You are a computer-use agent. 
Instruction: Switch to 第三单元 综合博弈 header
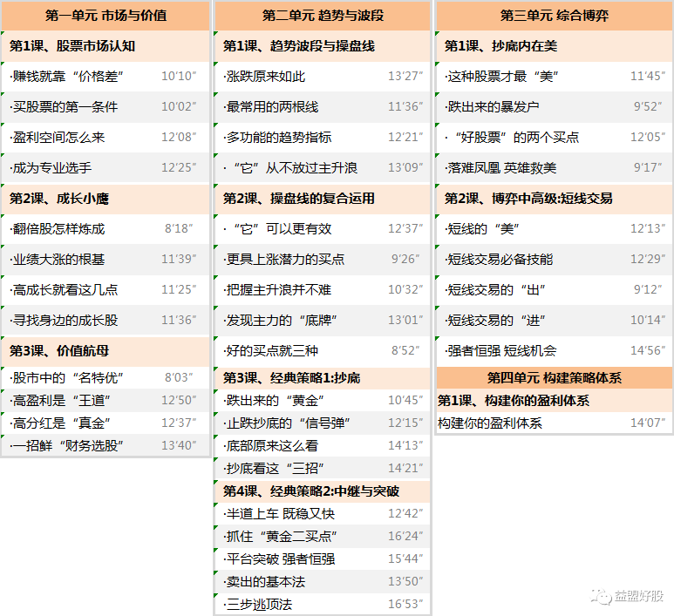(x=553, y=16)
